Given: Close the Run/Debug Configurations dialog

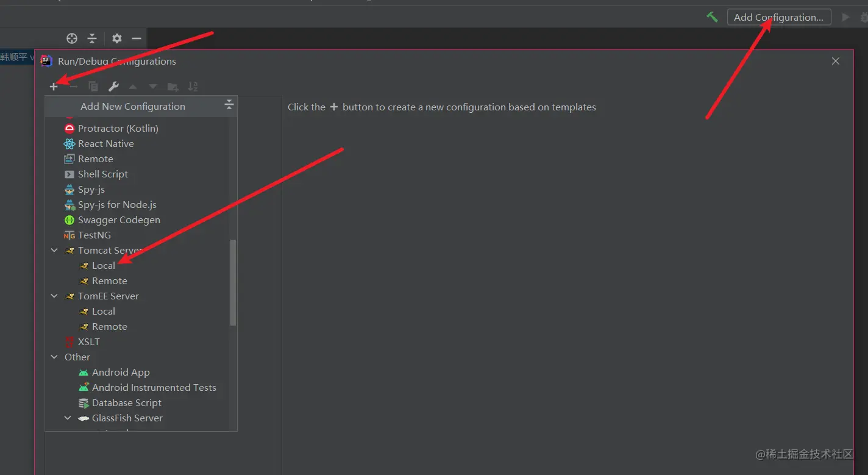Looking at the screenshot, I should coord(836,61).
